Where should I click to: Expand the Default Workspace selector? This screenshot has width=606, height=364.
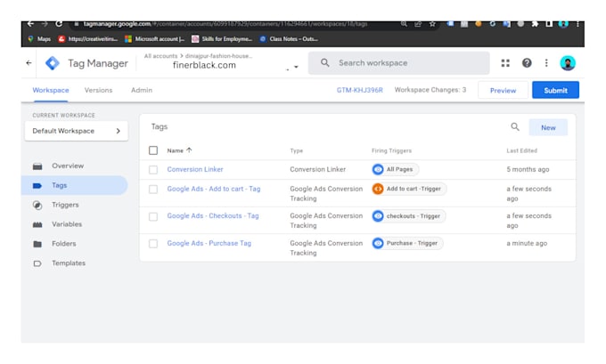point(77,131)
